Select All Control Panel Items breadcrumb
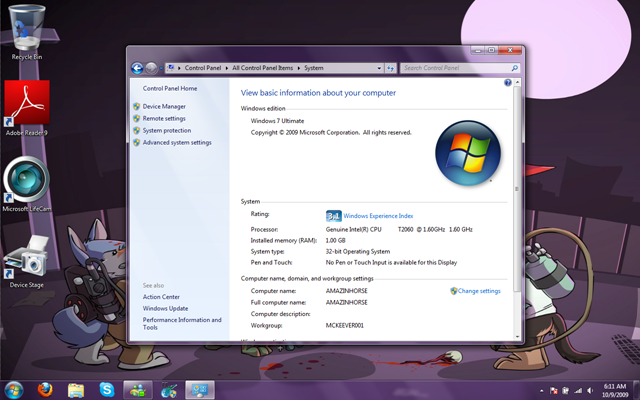Screen dimensions: 640x400 (262, 68)
